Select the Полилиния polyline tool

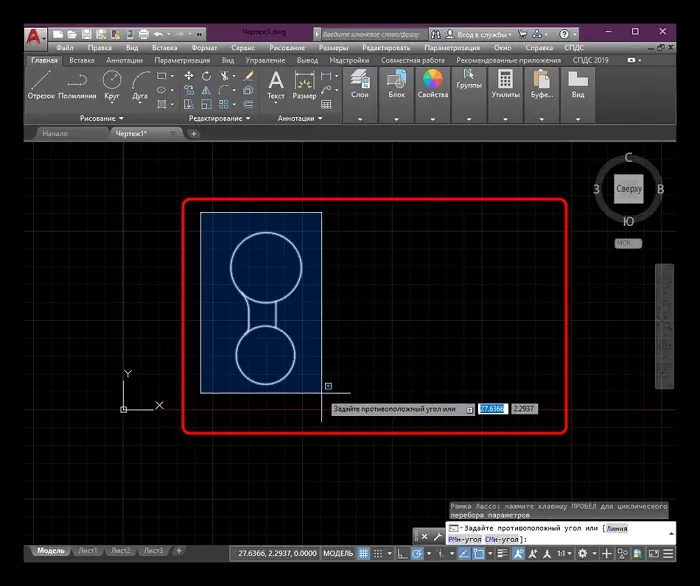click(77, 85)
